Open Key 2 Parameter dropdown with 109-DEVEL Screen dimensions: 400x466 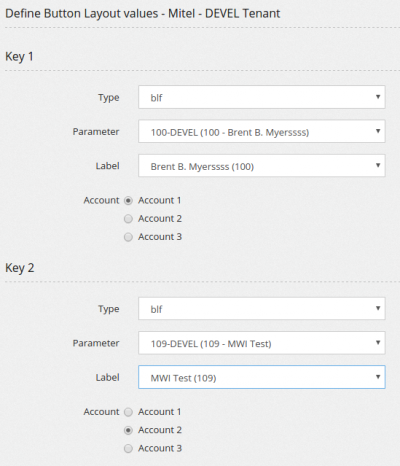pyautogui.click(x=262, y=343)
